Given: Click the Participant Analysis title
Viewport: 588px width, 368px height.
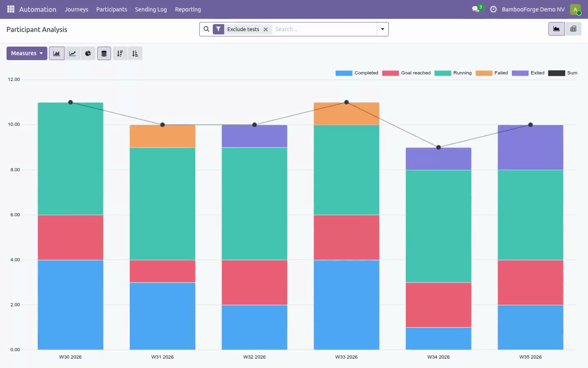Looking at the screenshot, I should point(37,29).
